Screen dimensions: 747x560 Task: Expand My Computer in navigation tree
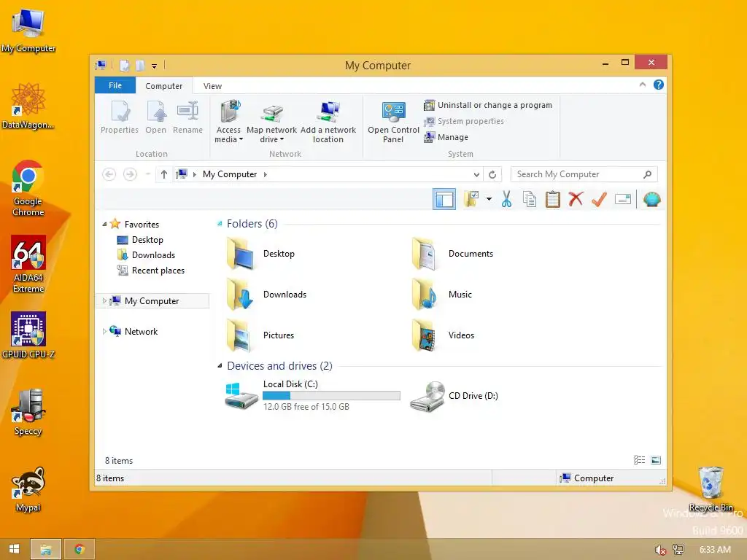click(104, 301)
